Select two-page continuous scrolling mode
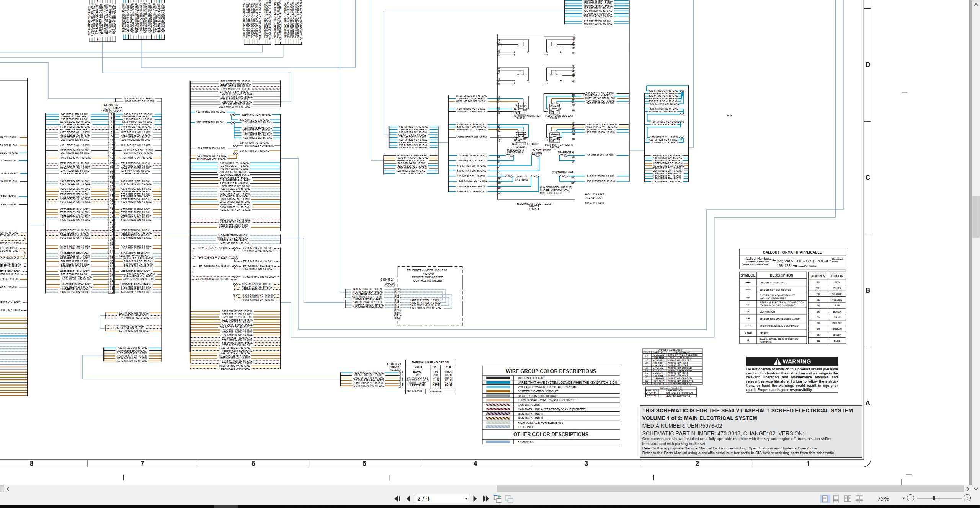This screenshot has height=508, width=980. (x=859, y=498)
